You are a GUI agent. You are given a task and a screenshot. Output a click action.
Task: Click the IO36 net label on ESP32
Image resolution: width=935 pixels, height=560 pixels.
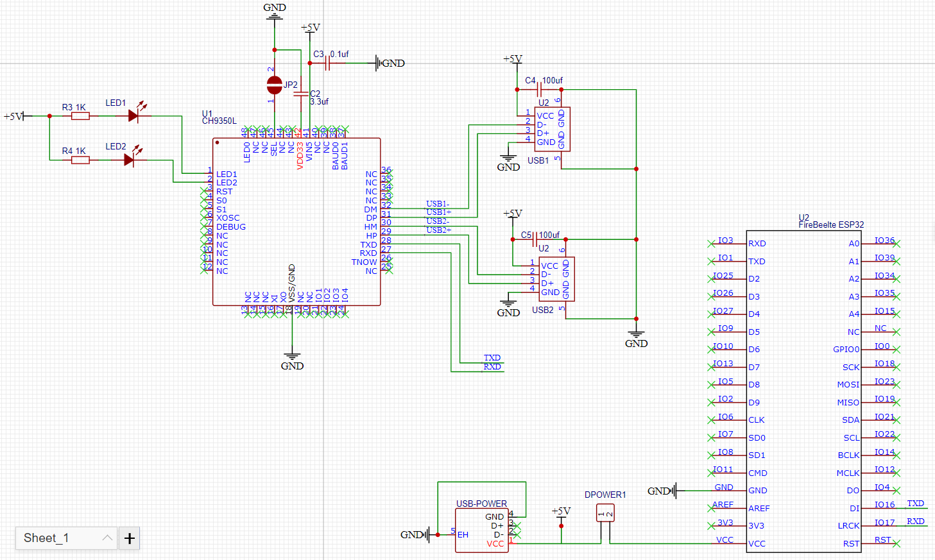tap(884, 241)
